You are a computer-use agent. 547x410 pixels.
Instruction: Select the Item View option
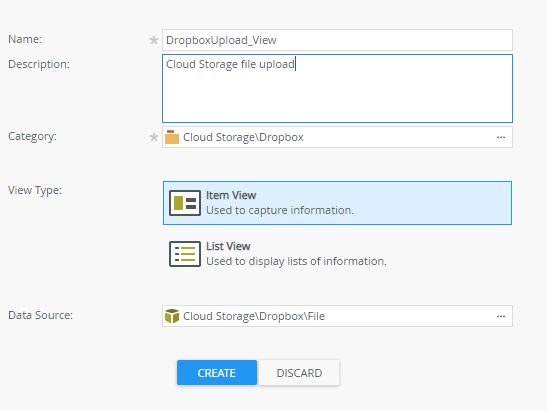(337, 203)
